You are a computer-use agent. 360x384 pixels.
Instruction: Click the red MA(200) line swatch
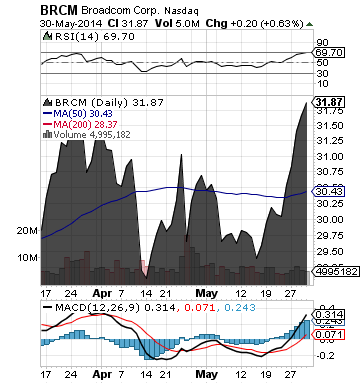(48, 124)
